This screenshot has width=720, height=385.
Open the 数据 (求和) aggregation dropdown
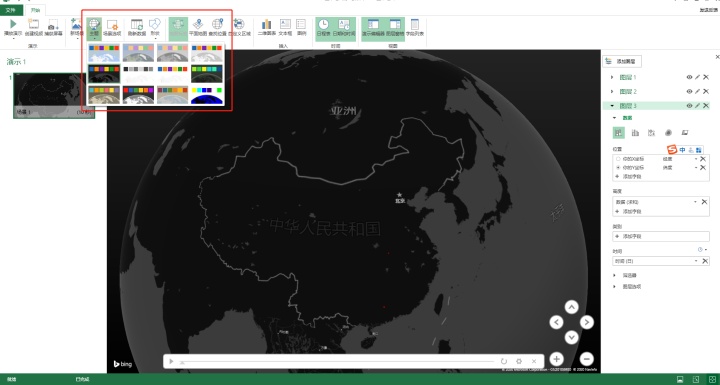(x=695, y=202)
